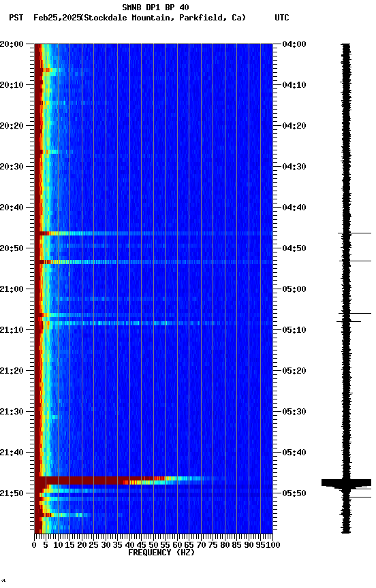Click the spectrogram streak at 20:46

coord(153,233)
